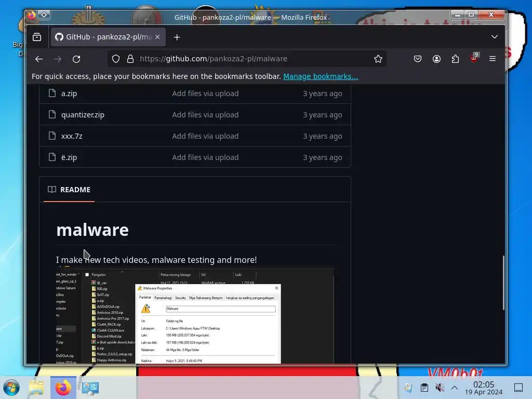Select the GitHub - pankoza2-pl/malware tab

tap(108, 37)
